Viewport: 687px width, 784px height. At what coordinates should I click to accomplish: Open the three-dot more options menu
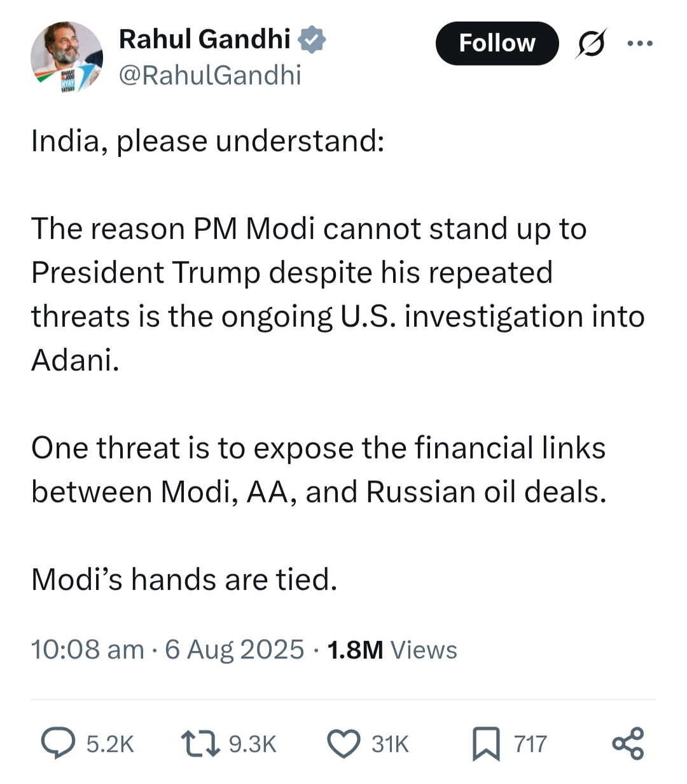[639, 43]
